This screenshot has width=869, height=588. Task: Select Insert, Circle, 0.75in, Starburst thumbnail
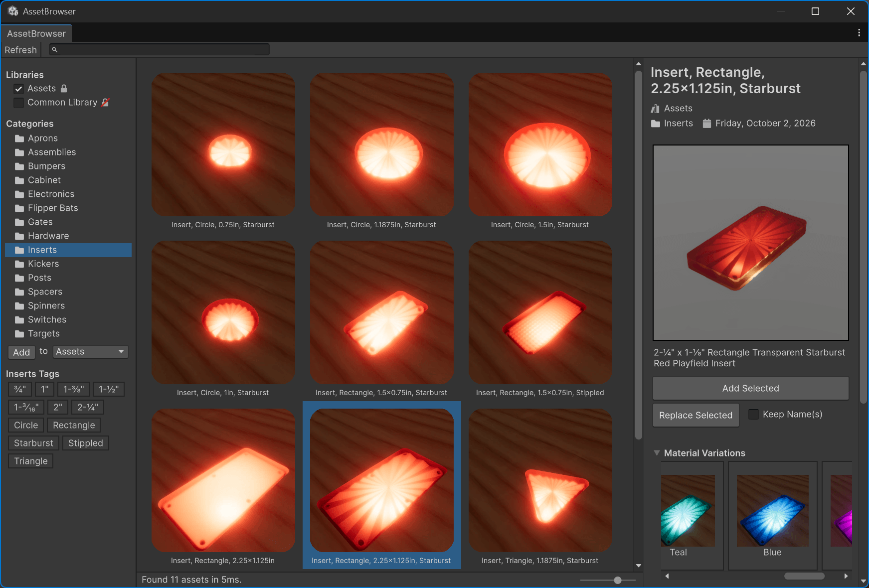[x=223, y=145]
